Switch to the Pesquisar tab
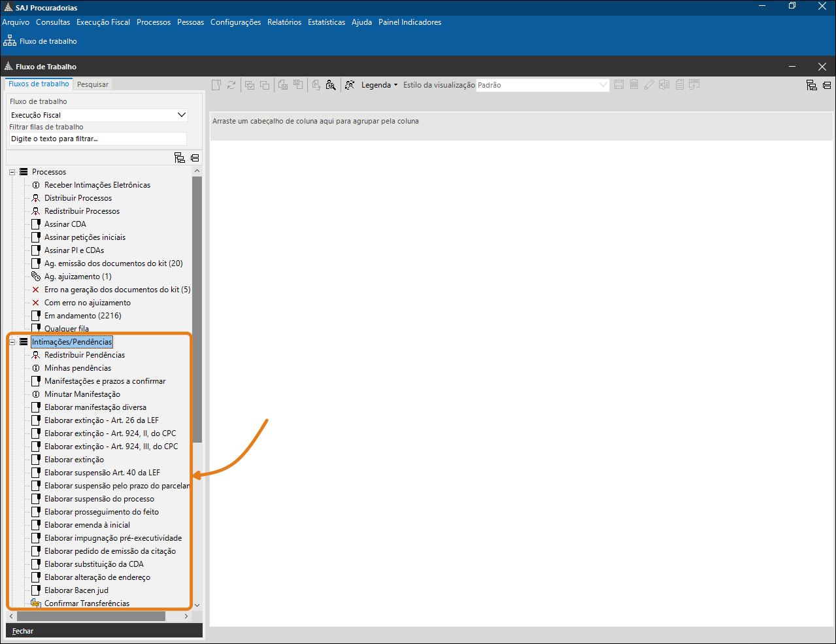The height and width of the screenshot is (644, 836). (x=93, y=84)
